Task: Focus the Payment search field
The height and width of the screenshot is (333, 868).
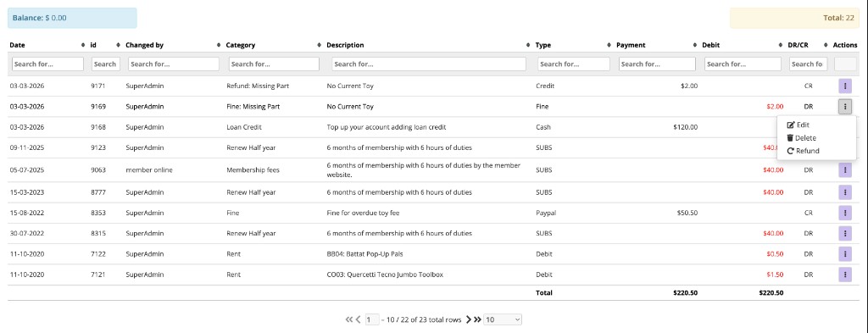Action: point(657,64)
